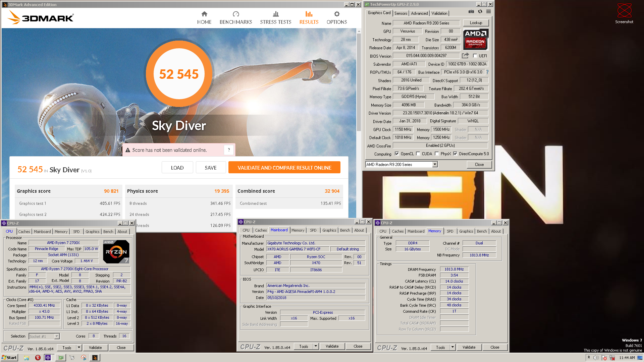The image size is (644, 362).
Task: Click the LOAD button in 3DMark
Action: [177, 168]
